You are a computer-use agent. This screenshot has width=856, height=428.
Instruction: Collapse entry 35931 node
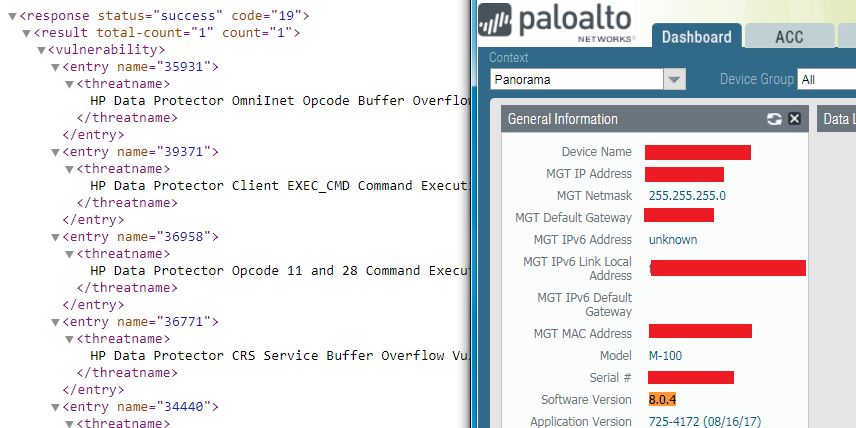tap(55, 67)
